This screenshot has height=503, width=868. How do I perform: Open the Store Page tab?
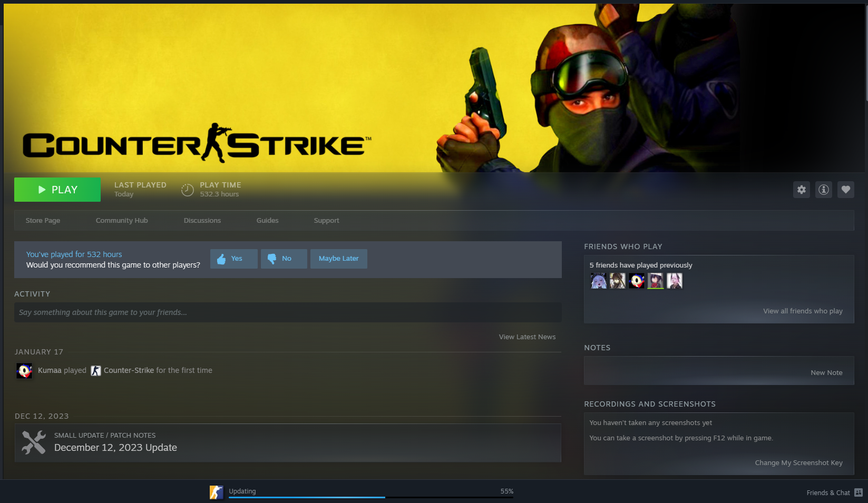43,221
